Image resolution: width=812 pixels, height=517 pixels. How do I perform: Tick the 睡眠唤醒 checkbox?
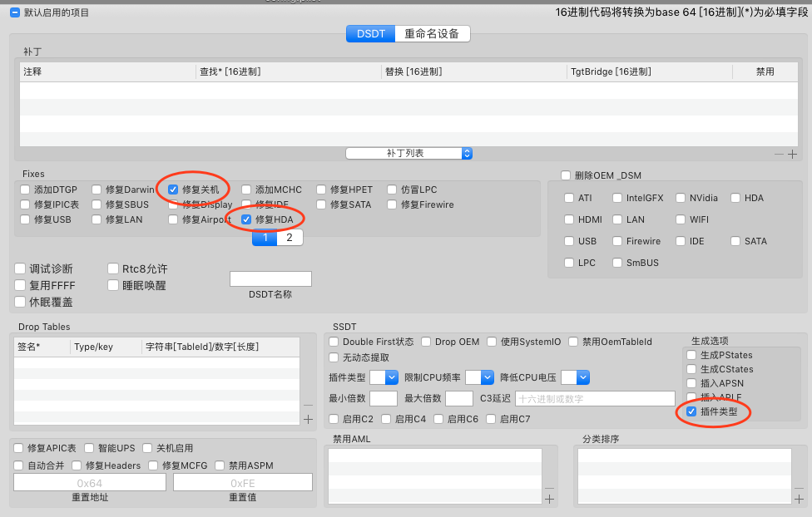[113, 285]
